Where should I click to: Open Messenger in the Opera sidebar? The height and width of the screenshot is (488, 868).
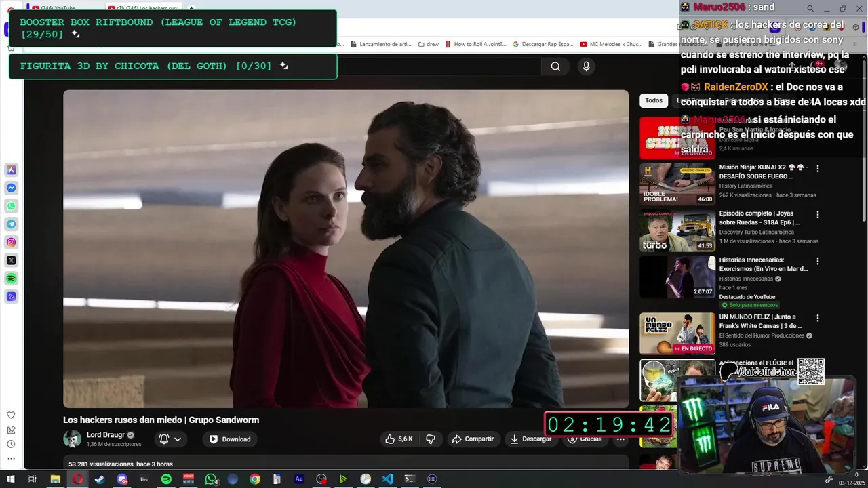point(12,188)
